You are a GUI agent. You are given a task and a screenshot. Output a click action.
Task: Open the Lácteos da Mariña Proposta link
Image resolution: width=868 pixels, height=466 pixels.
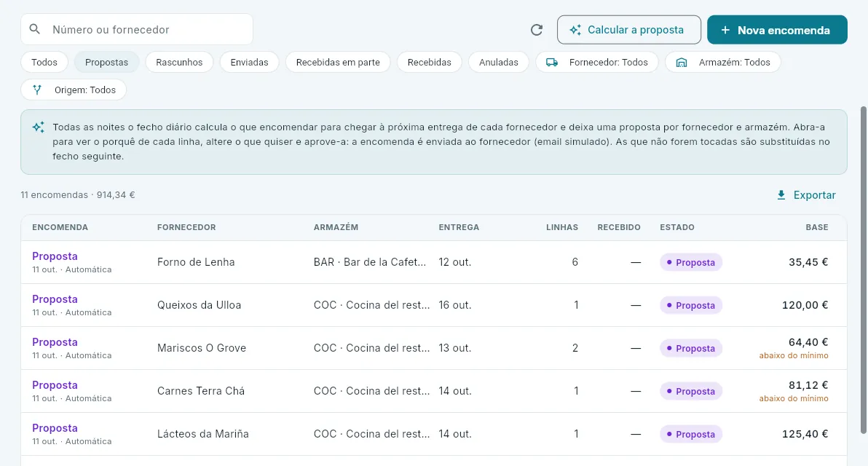55,428
